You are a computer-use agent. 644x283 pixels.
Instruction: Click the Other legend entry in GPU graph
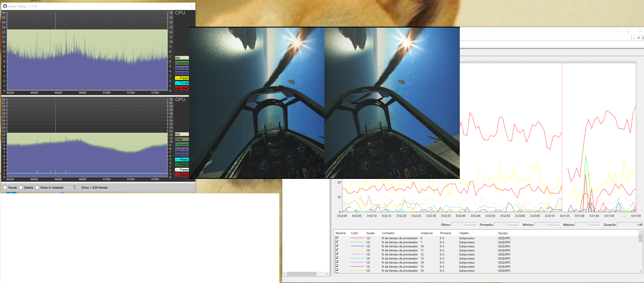[x=182, y=139]
